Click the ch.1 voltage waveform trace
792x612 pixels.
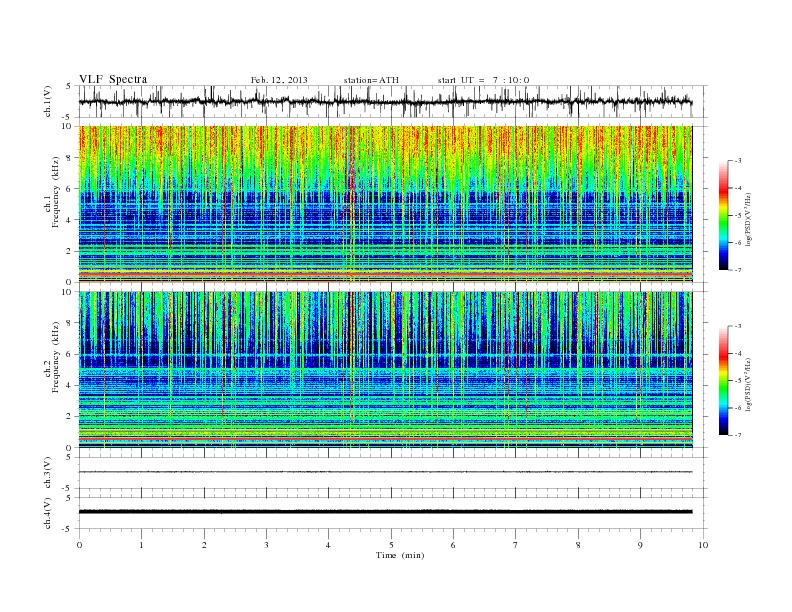tap(385, 101)
